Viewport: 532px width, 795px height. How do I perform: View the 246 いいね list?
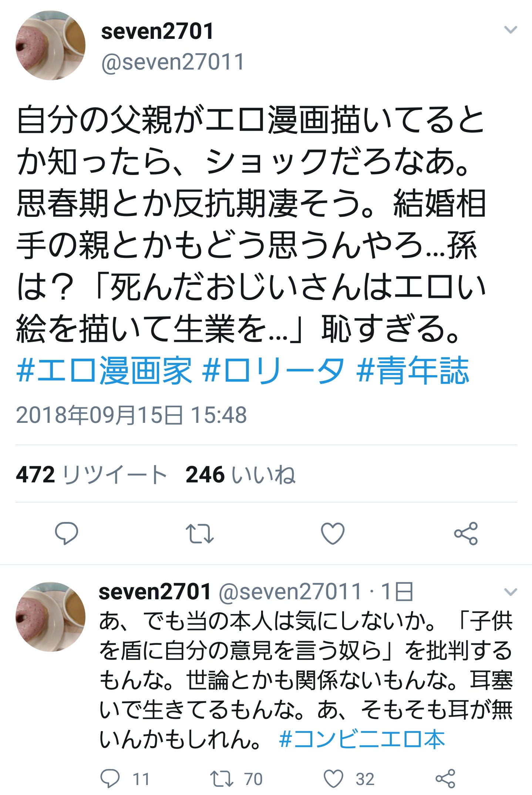pos(240,474)
